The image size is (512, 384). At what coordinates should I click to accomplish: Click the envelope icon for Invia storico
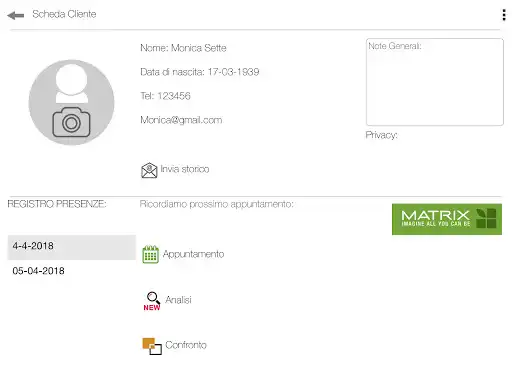point(149,170)
